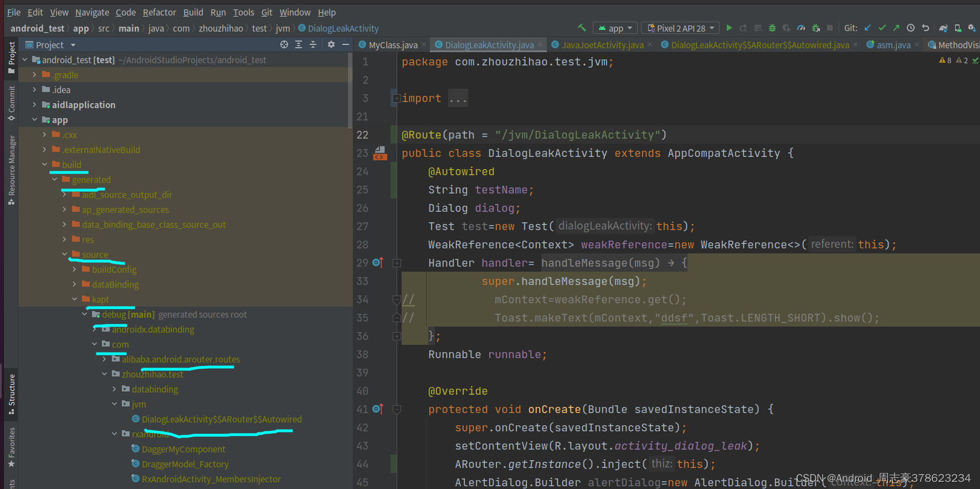Click the Git Push green arrow icon

[x=896, y=28]
